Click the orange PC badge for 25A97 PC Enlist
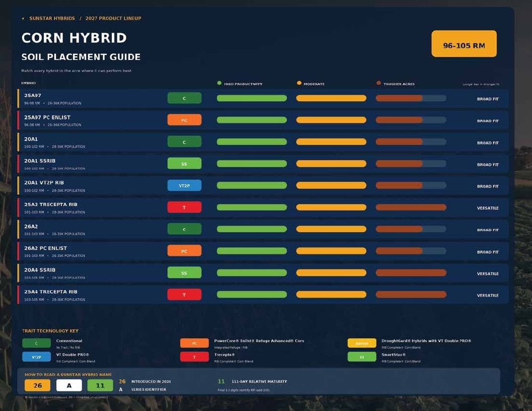 184,120
